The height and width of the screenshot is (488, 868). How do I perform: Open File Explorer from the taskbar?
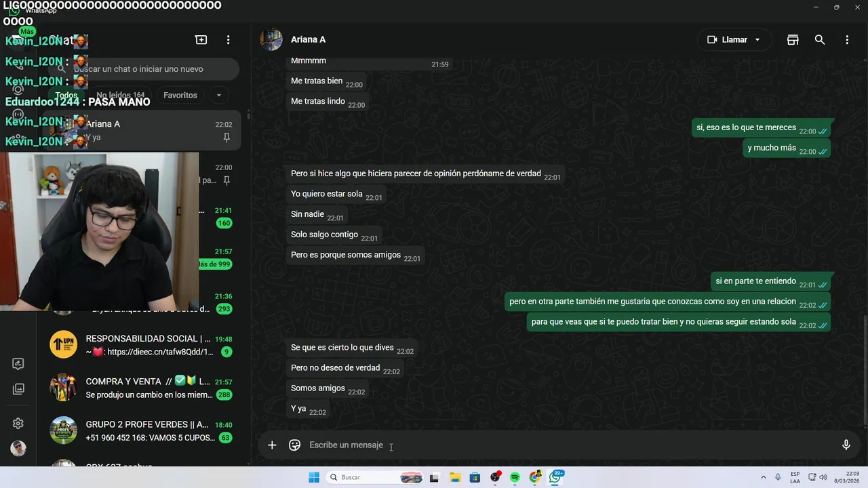click(x=455, y=477)
